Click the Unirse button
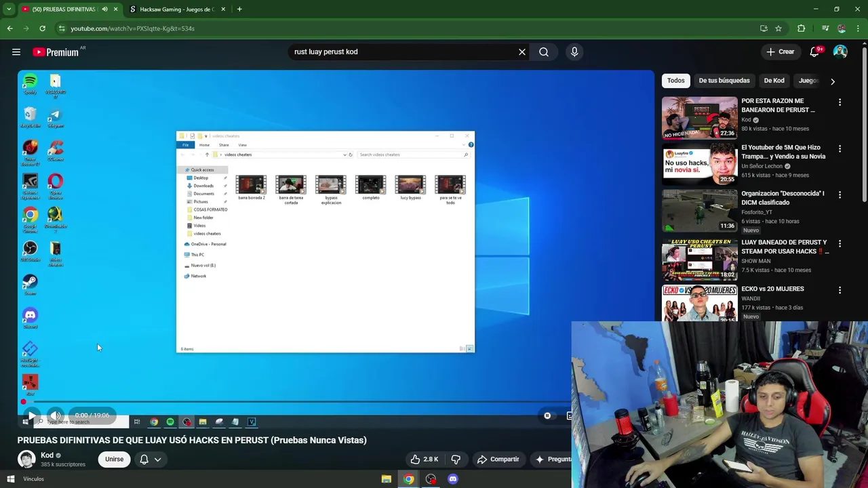Screen dimensions: 868x488 point(114,459)
